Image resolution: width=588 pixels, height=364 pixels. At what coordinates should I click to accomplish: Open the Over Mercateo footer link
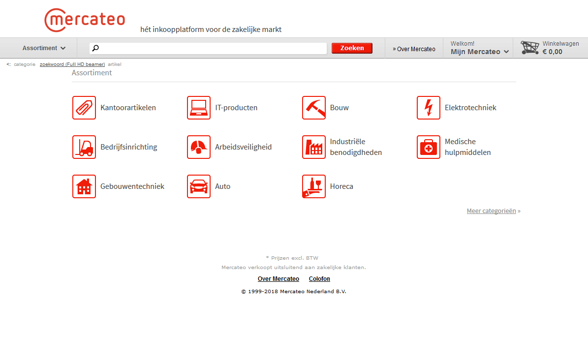click(x=278, y=279)
